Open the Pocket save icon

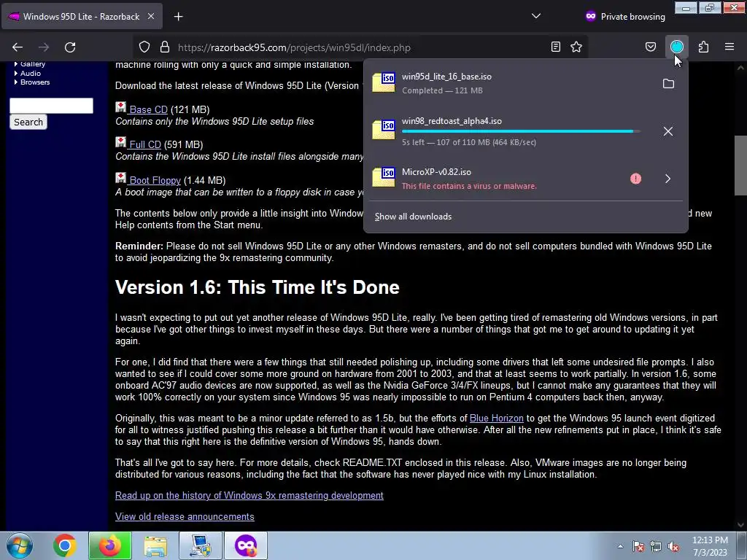651,47
